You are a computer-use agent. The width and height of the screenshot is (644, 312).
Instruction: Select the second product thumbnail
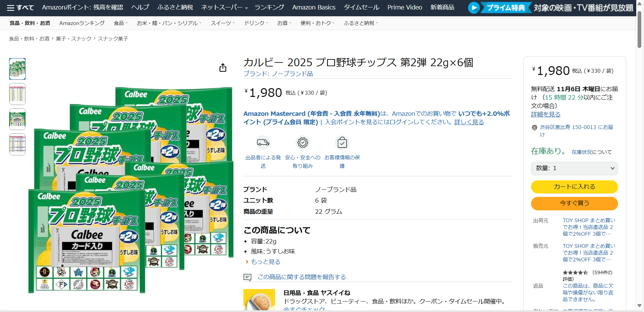17,94
